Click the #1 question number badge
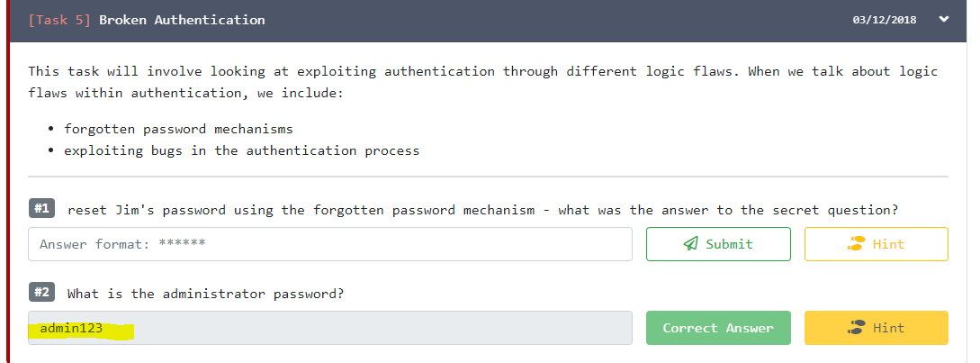The width and height of the screenshot is (980, 363). pos(41,209)
